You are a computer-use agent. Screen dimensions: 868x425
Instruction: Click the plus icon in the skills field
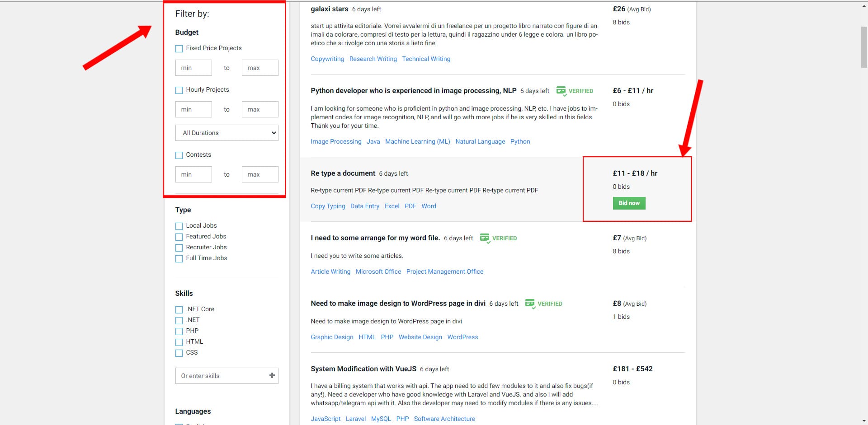pyautogui.click(x=272, y=375)
